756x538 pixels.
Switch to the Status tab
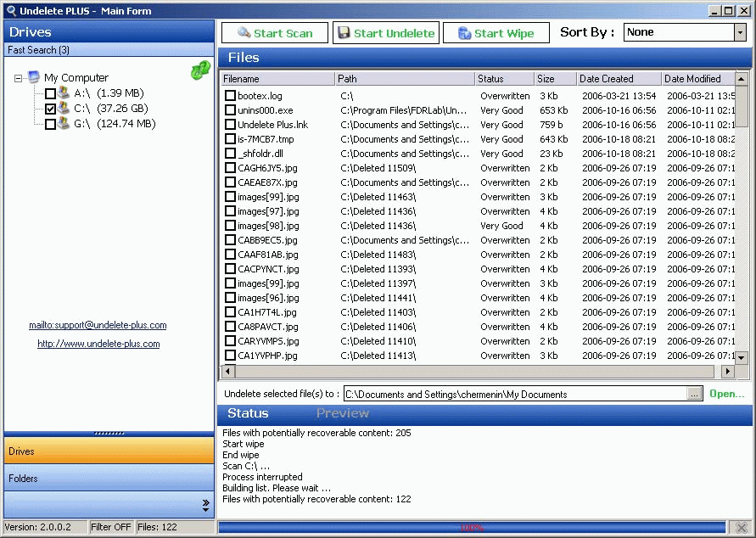click(248, 413)
